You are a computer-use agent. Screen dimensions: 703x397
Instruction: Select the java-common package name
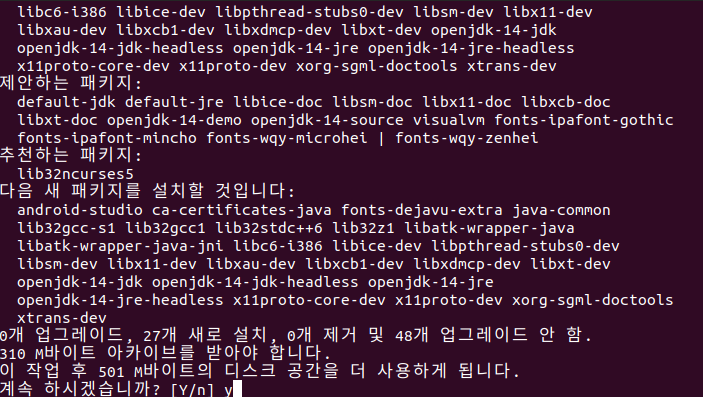coord(561,210)
